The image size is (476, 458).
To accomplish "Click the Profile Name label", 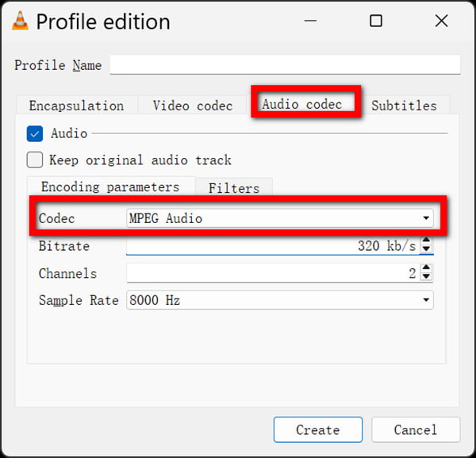I will [x=58, y=65].
